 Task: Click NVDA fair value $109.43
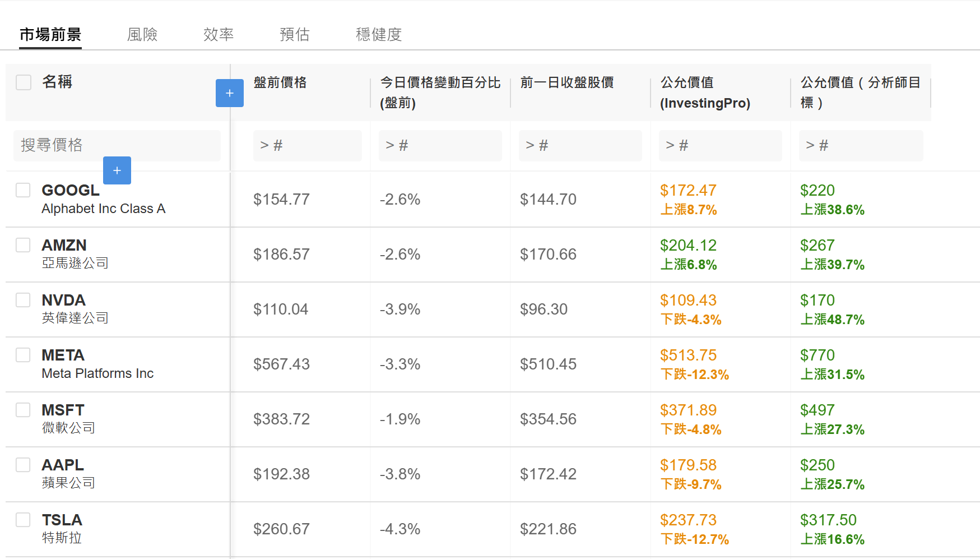(688, 300)
